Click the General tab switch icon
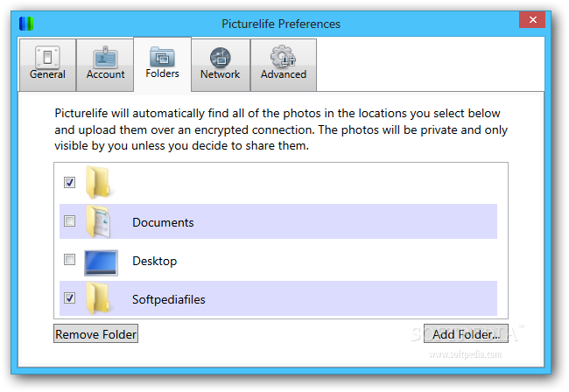The height and width of the screenshot is (392, 569). 47,57
